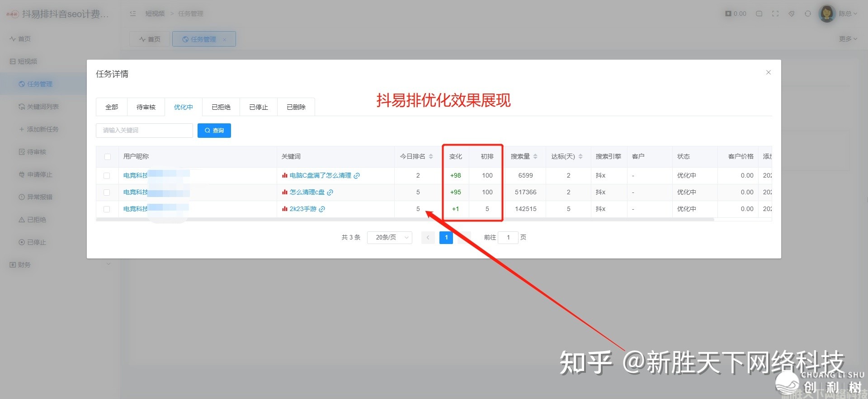Click the link icon after 2k23手游
The height and width of the screenshot is (399, 868).
322,209
